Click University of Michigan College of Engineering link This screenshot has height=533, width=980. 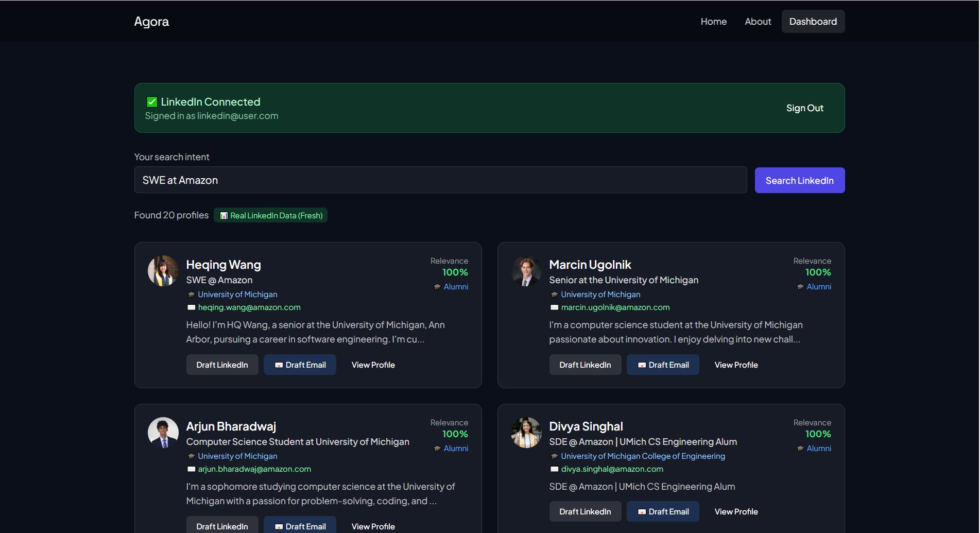point(643,456)
